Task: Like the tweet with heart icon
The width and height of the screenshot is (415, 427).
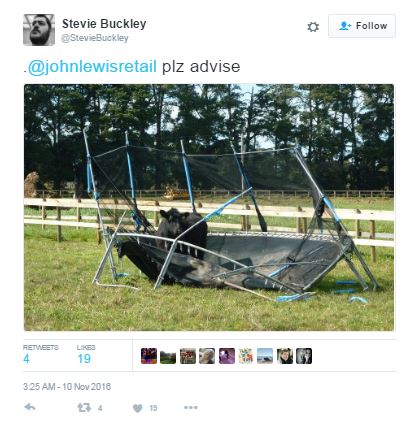Action: click(x=137, y=408)
